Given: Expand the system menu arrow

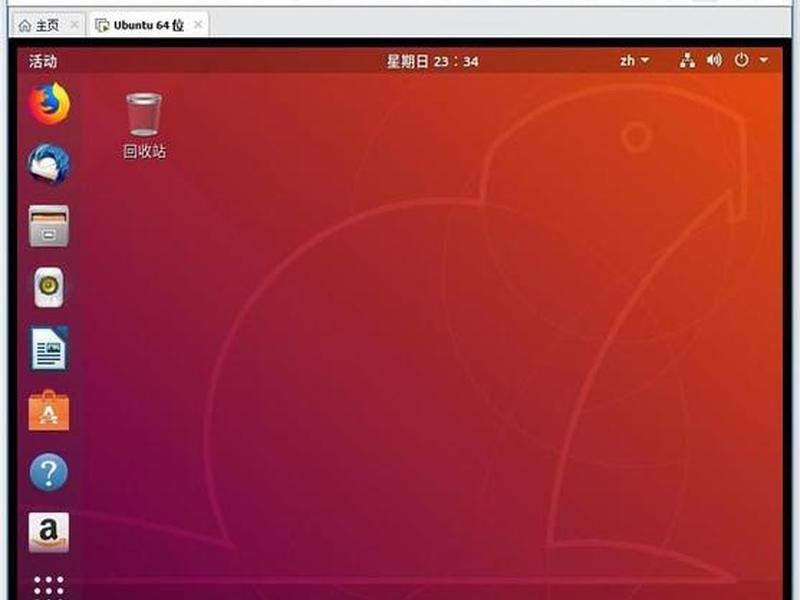Looking at the screenshot, I should point(764,61).
